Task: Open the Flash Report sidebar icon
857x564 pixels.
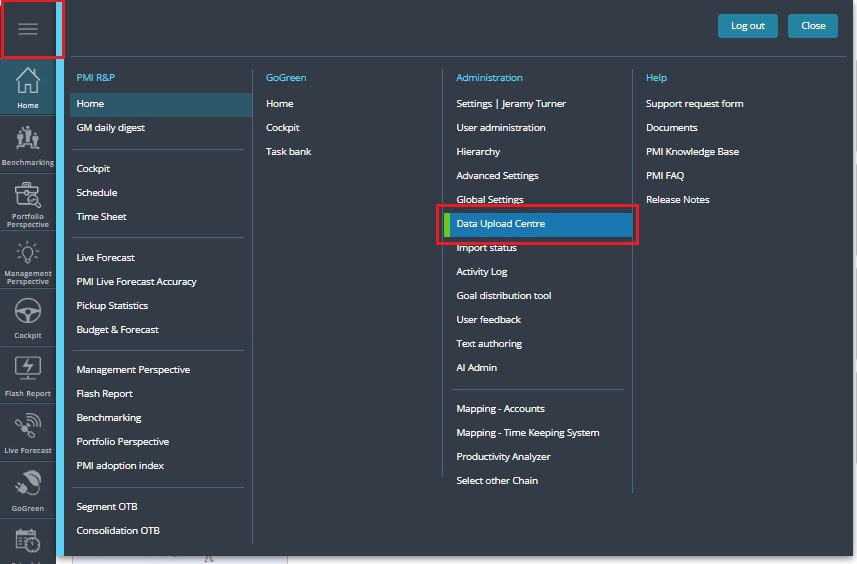Action: click(28, 377)
